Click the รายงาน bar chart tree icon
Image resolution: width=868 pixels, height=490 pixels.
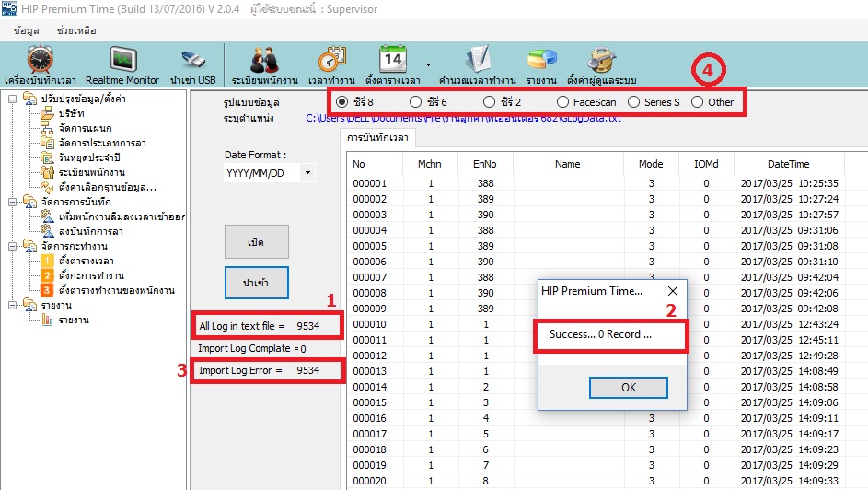[47, 320]
